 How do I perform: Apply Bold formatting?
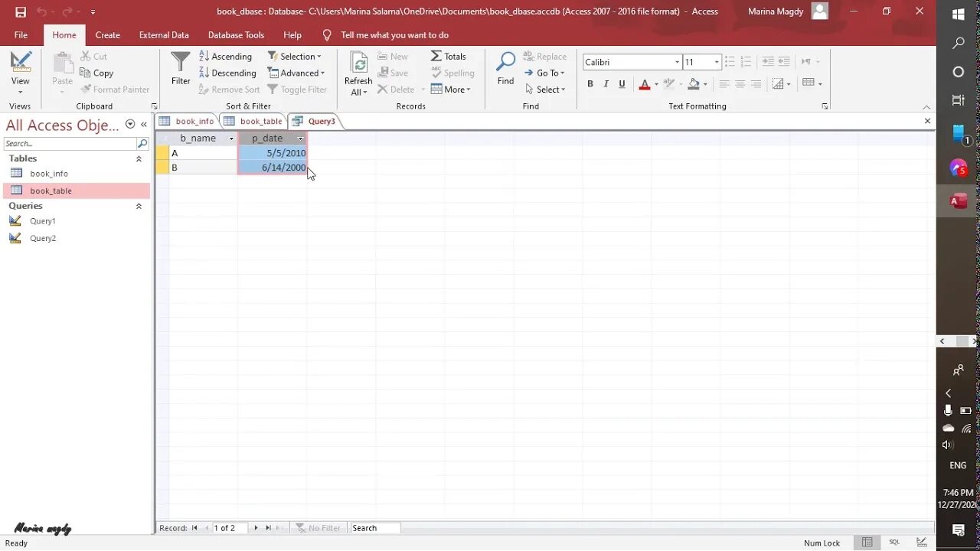click(590, 84)
